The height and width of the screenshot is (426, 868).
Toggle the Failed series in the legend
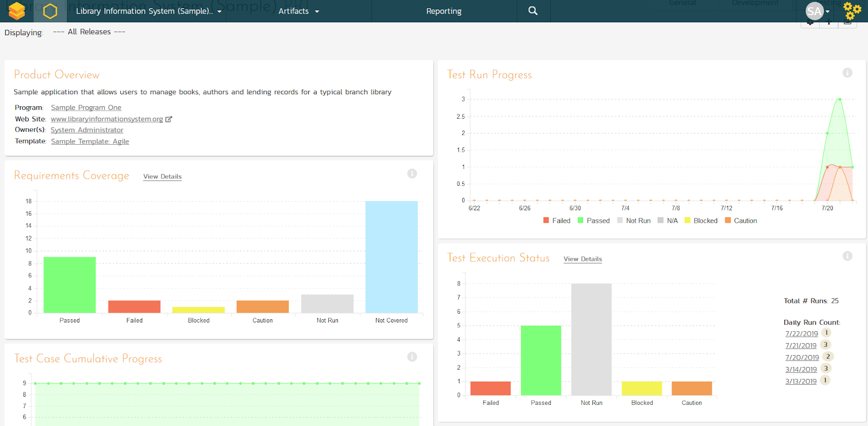point(557,221)
